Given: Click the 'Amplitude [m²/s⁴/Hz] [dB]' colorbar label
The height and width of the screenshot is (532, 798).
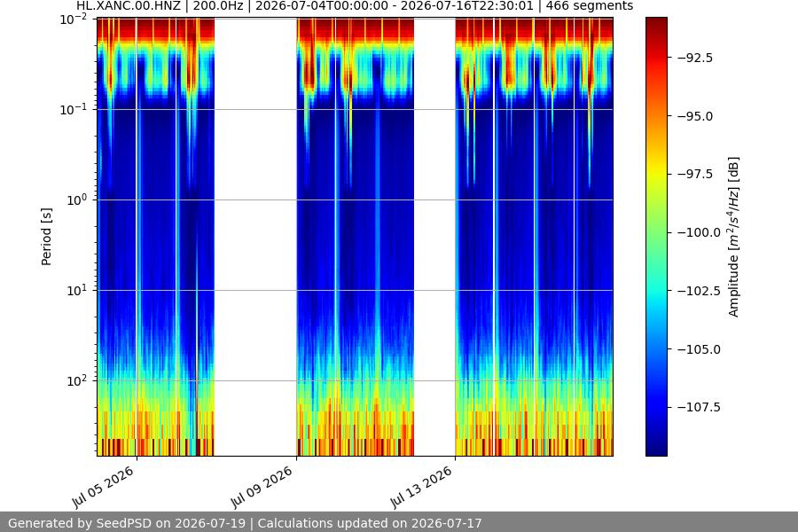Looking at the screenshot, I should (733, 237).
